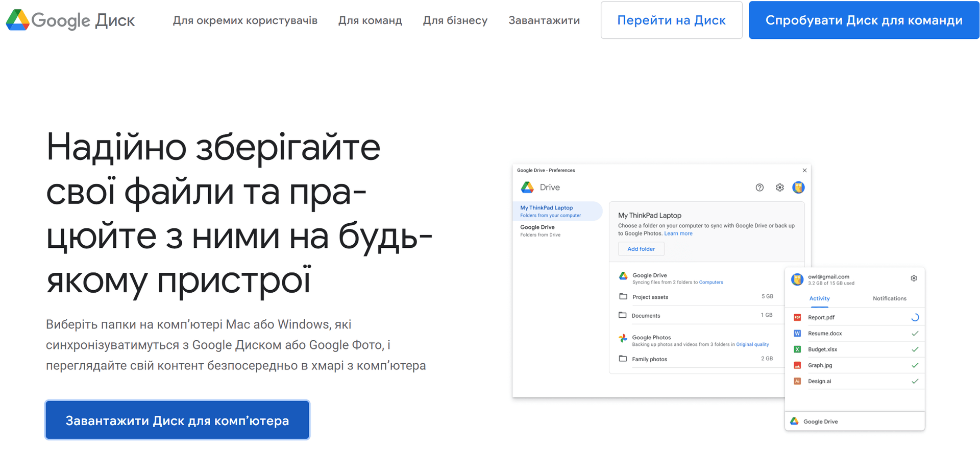Open the Для команд menu item
Screen dimensions: 980x468
[x=370, y=20]
